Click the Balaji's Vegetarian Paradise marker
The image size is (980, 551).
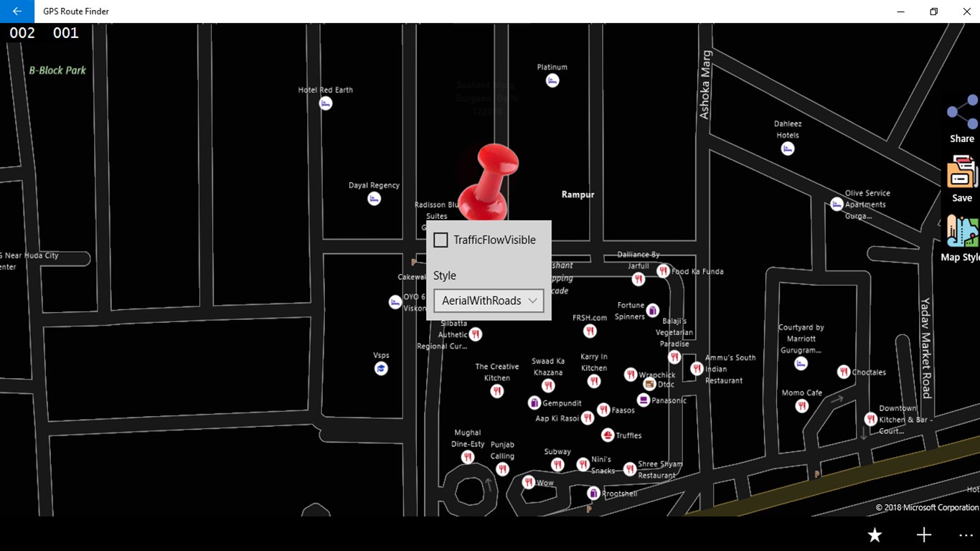pyautogui.click(x=674, y=357)
